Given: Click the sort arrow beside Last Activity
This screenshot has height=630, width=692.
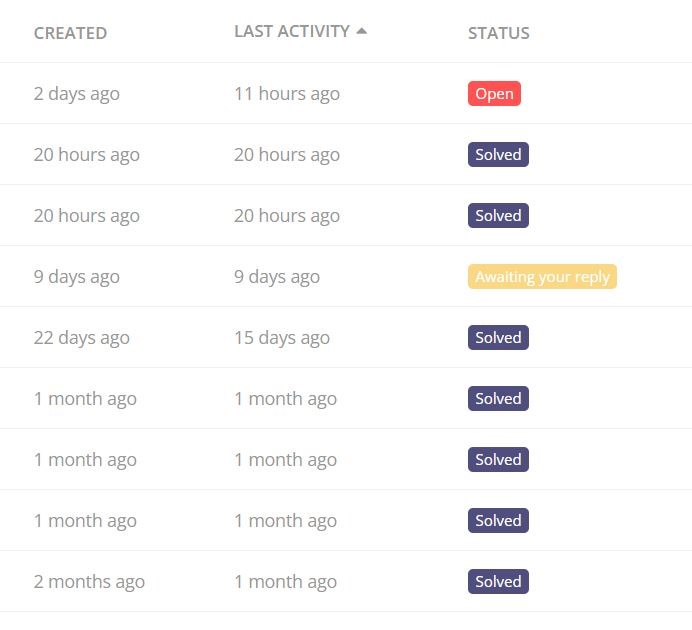Looking at the screenshot, I should [x=361, y=31].
